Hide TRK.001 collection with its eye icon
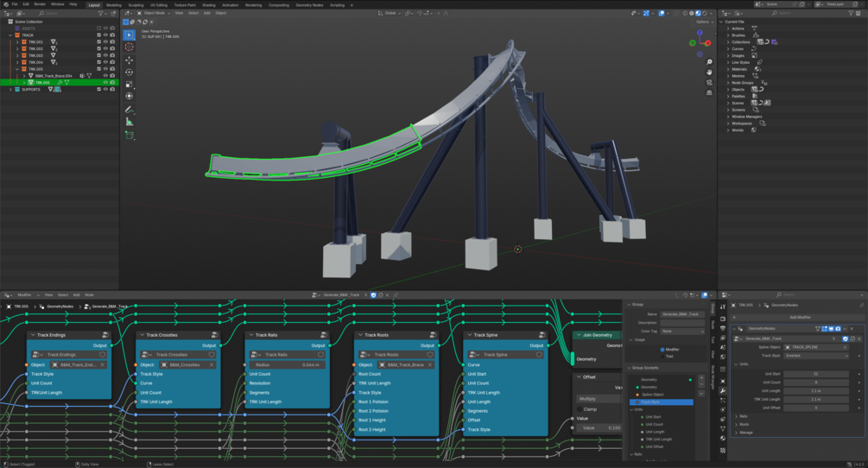The image size is (868, 468). pyautogui.click(x=105, y=41)
